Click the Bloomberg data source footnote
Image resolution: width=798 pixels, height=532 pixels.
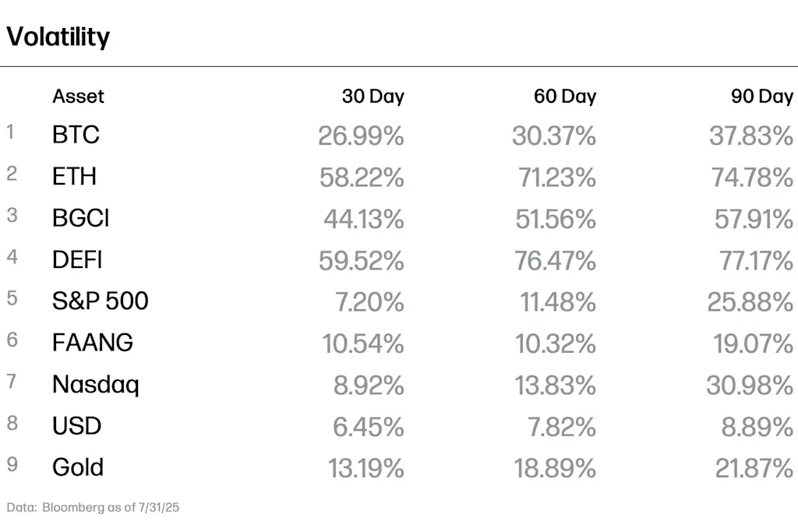point(93,508)
